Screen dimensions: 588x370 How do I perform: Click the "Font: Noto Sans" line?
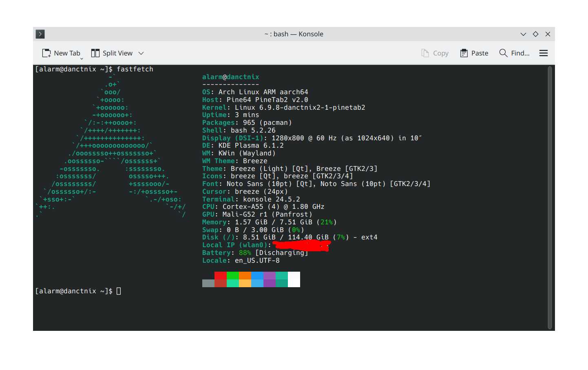(316, 184)
